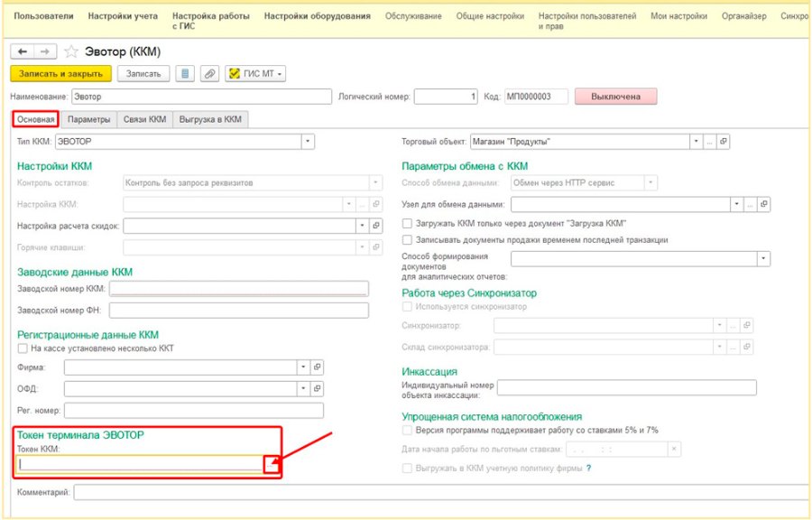The width and height of the screenshot is (812, 520).
Task: Click the Наименование input field
Action: [201, 97]
